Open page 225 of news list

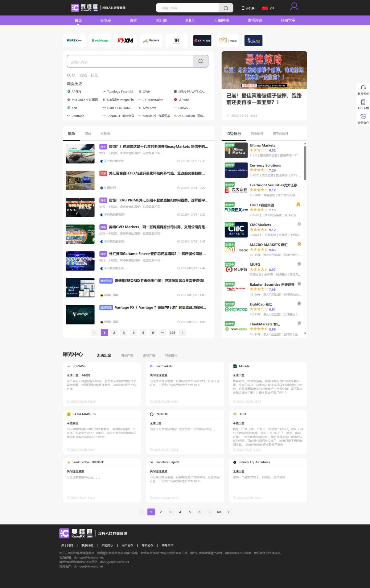tap(172, 333)
